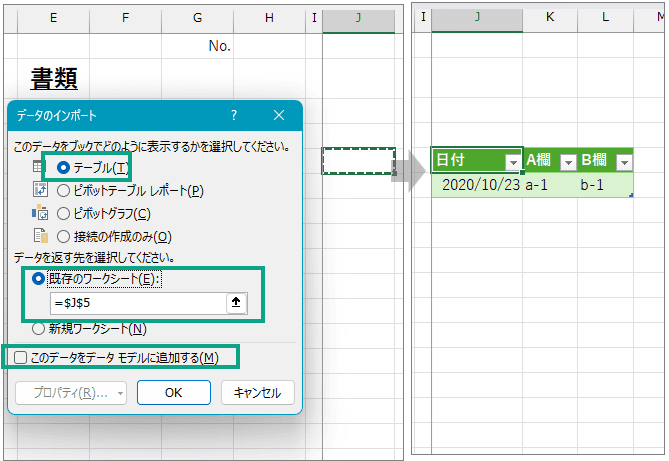Viewport: 669px width, 461px height.
Task: Select 接続の作成のみ radio option
Action: pyautogui.click(x=65, y=237)
